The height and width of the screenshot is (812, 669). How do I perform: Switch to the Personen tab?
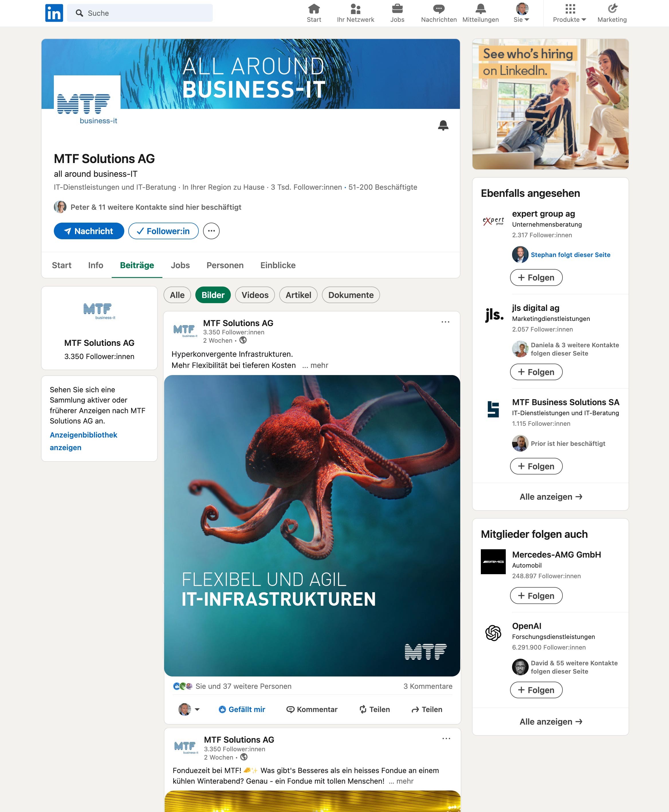pyautogui.click(x=225, y=265)
